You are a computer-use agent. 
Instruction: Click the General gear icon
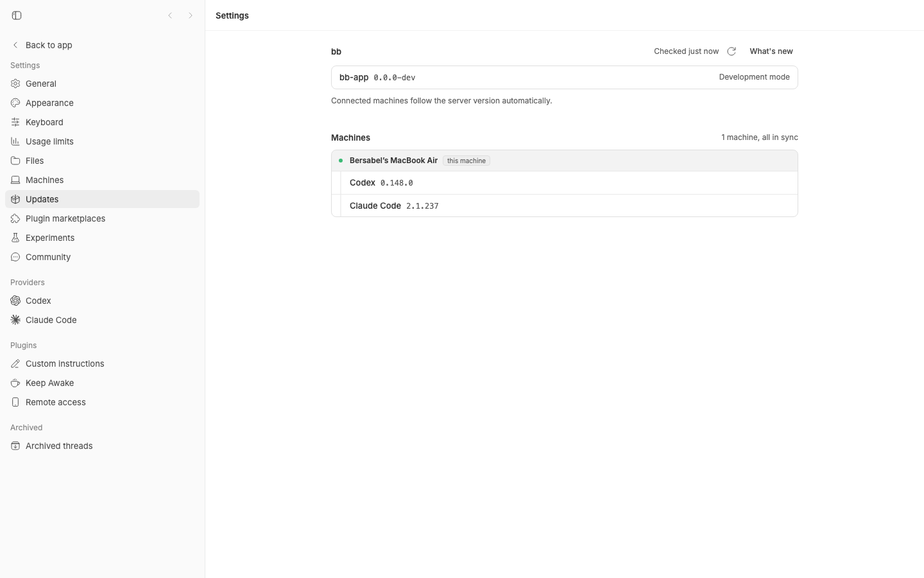pyautogui.click(x=15, y=83)
